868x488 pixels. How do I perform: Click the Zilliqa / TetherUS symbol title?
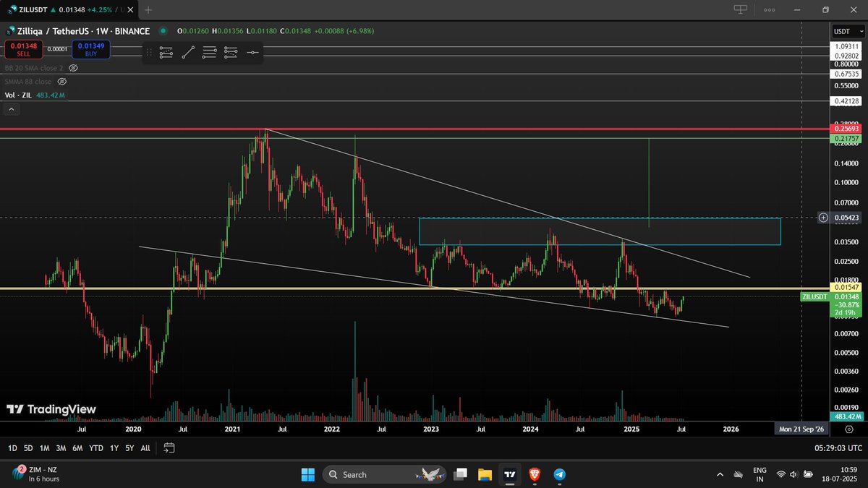77,31
